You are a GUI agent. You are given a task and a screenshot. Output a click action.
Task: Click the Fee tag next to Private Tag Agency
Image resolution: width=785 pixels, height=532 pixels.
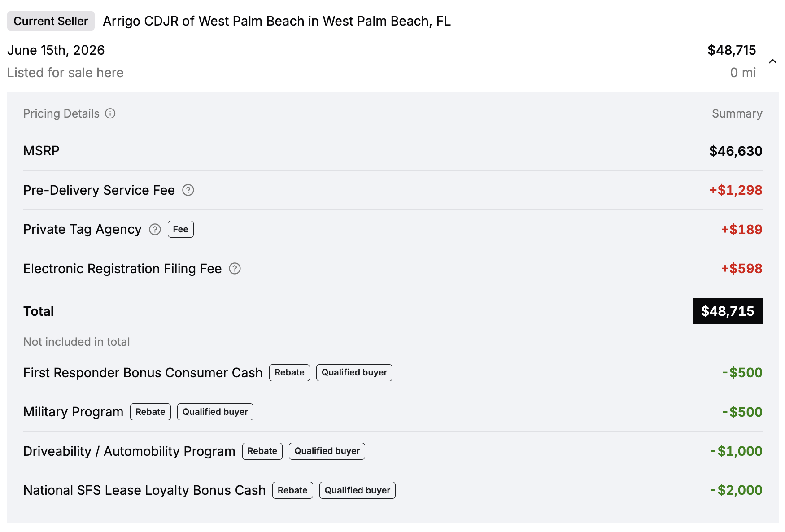pos(181,229)
